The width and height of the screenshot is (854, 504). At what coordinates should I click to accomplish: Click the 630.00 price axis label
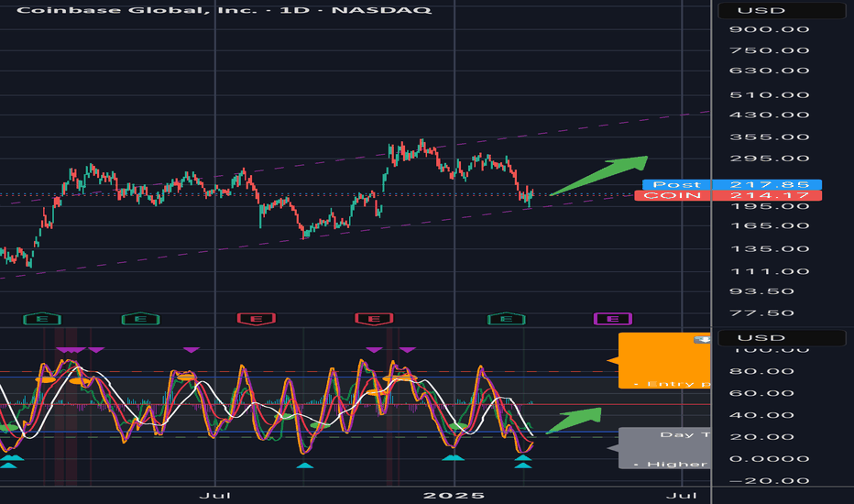click(x=769, y=71)
